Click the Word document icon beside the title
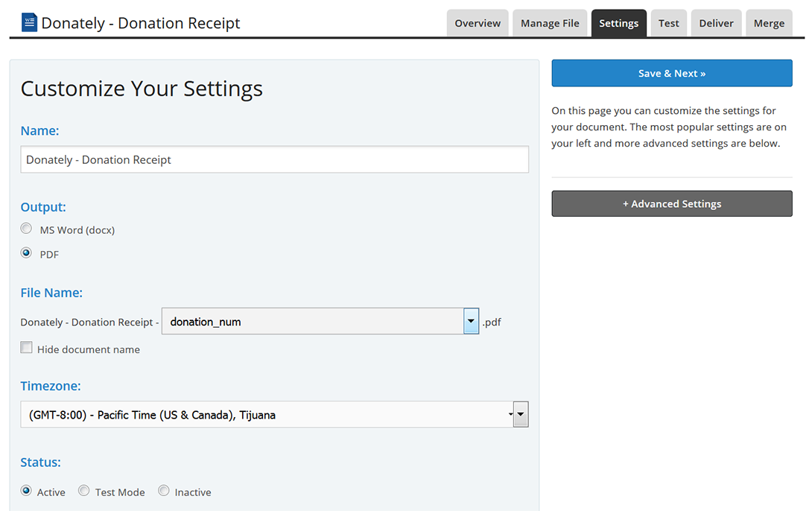The width and height of the screenshot is (812, 511). 29,22
